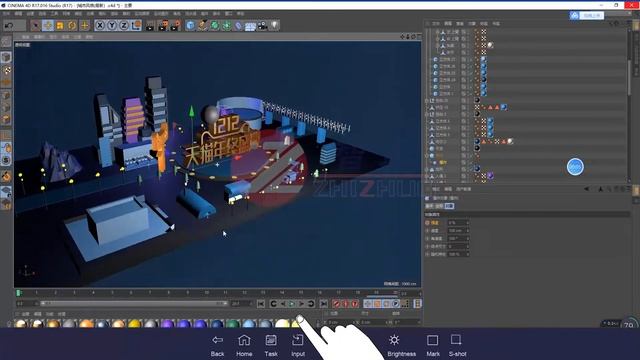The height and width of the screenshot is (360, 640).
Task: Click the timeline frame range slider bar
Action: [x=134, y=304]
